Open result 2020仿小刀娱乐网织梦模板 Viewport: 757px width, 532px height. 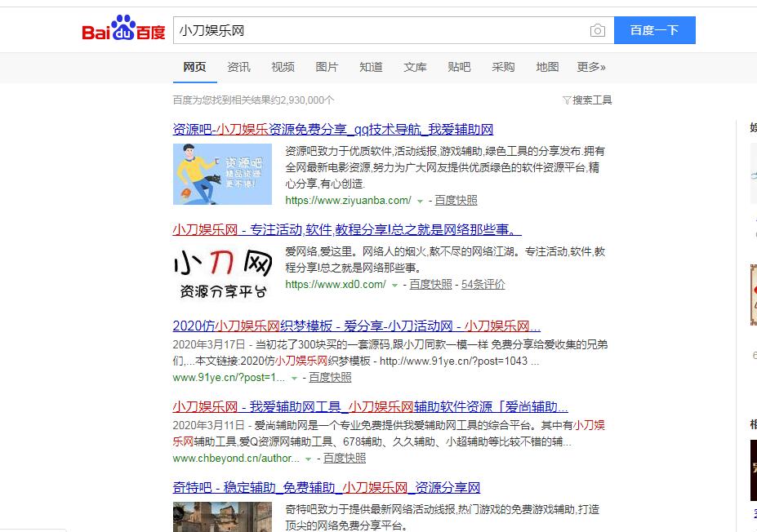tap(357, 326)
